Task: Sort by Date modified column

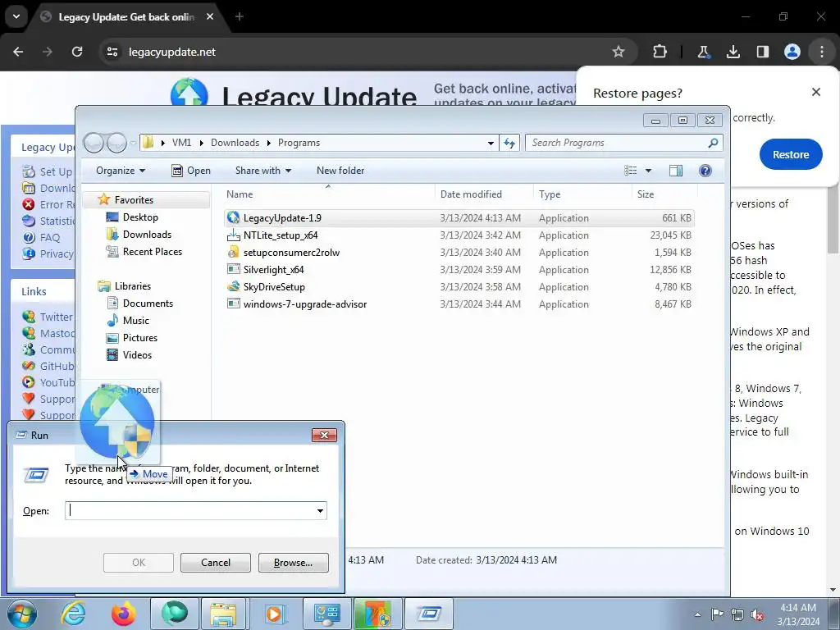Action: (x=484, y=194)
